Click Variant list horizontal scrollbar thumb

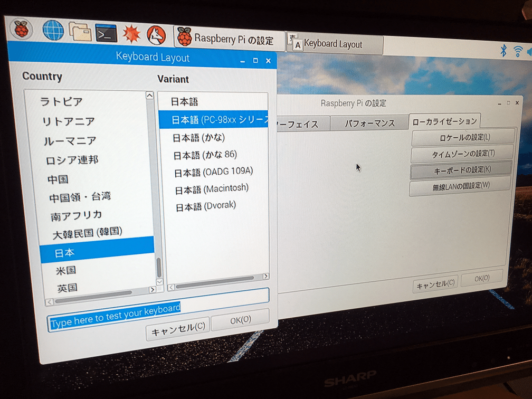pyautogui.click(x=215, y=282)
